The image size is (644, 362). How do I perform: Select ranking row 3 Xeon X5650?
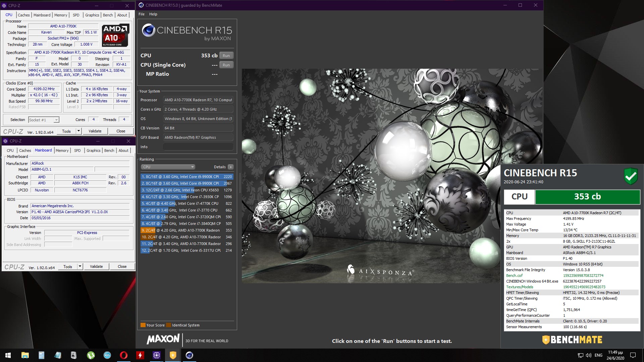pyautogui.click(x=186, y=190)
